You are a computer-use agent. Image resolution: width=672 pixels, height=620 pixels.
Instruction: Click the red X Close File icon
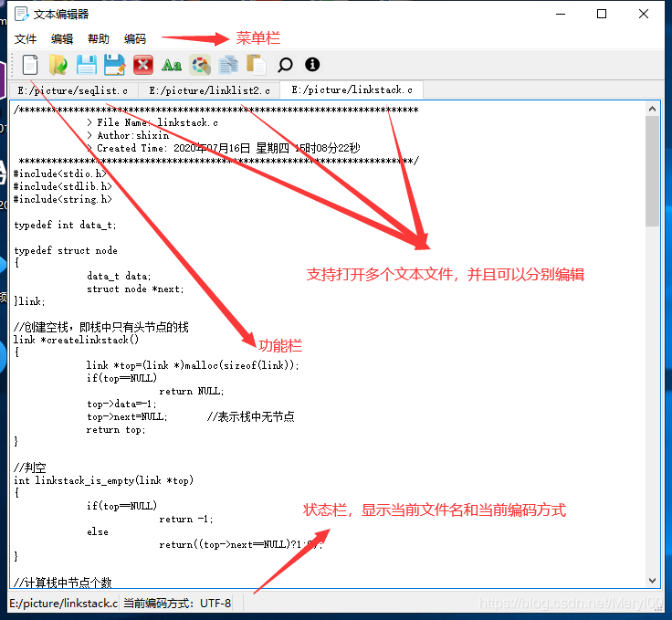pos(143,65)
